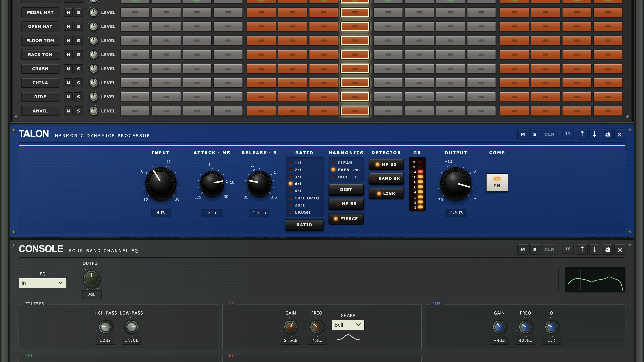Click the TALON attack value field 8ms
The width and height of the screenshot is (644, 362).
(x=212, y=213)
